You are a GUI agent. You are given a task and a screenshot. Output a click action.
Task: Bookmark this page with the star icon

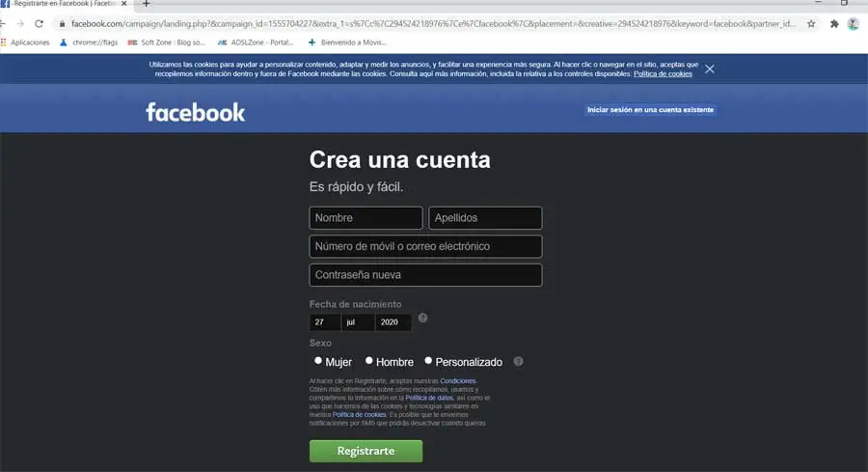pos(811,24)
